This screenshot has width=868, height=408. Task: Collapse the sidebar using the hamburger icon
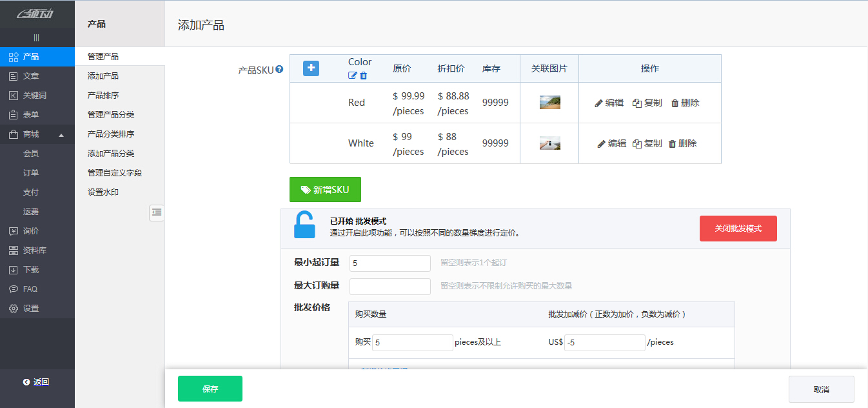37,37
